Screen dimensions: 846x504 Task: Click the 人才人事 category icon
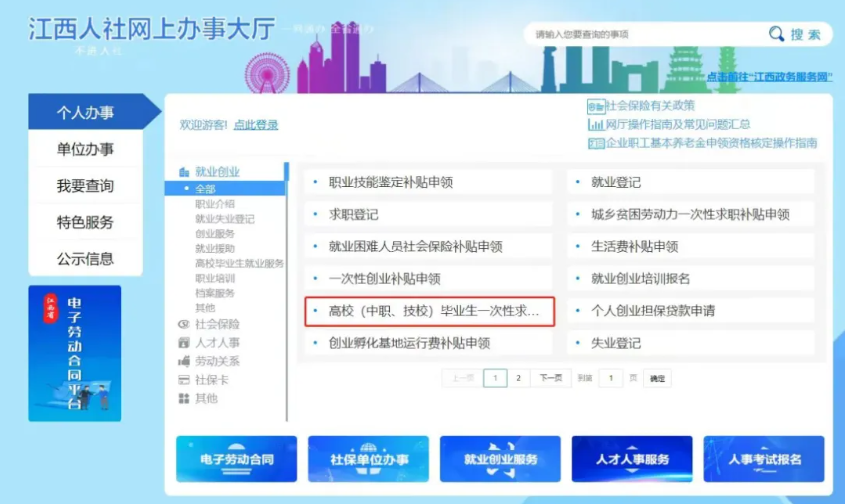tap(183, 343)
